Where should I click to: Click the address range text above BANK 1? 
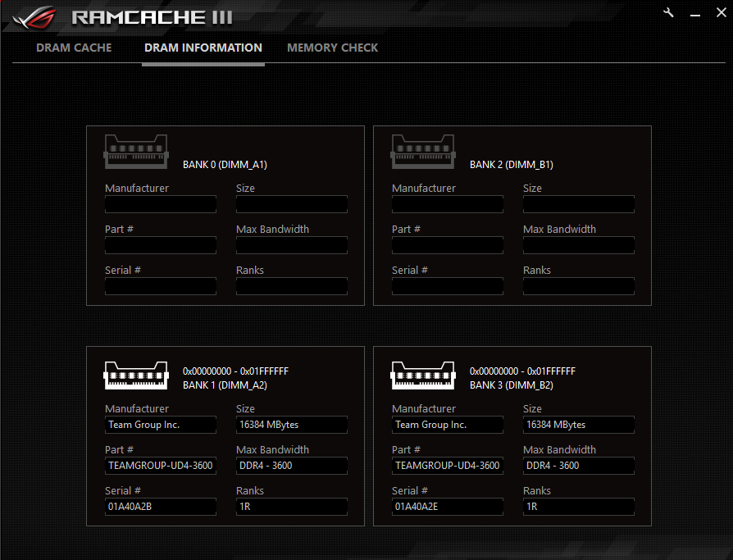click(235, 371)
